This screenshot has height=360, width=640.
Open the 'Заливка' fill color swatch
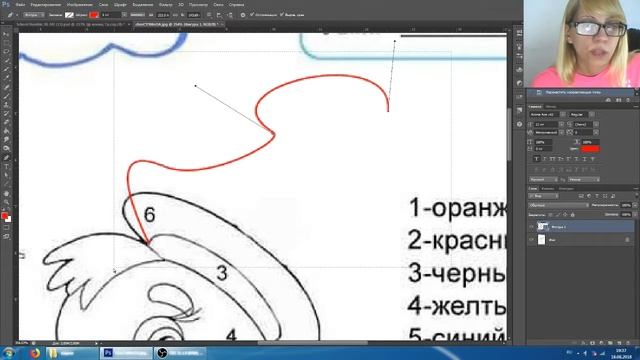click(x=69, y=15)
